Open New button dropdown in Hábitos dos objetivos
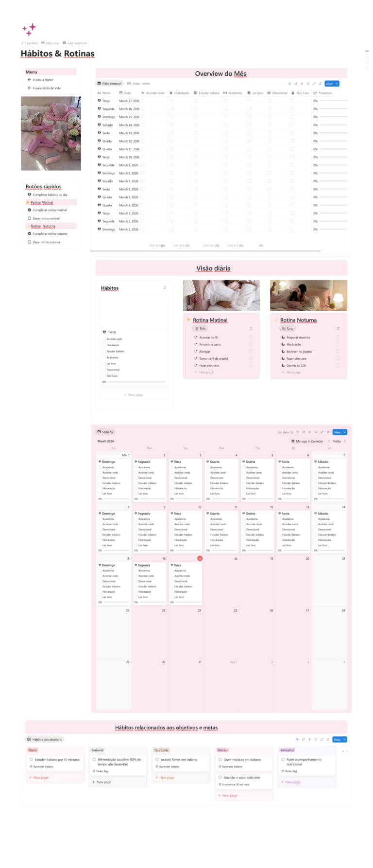 345,740
